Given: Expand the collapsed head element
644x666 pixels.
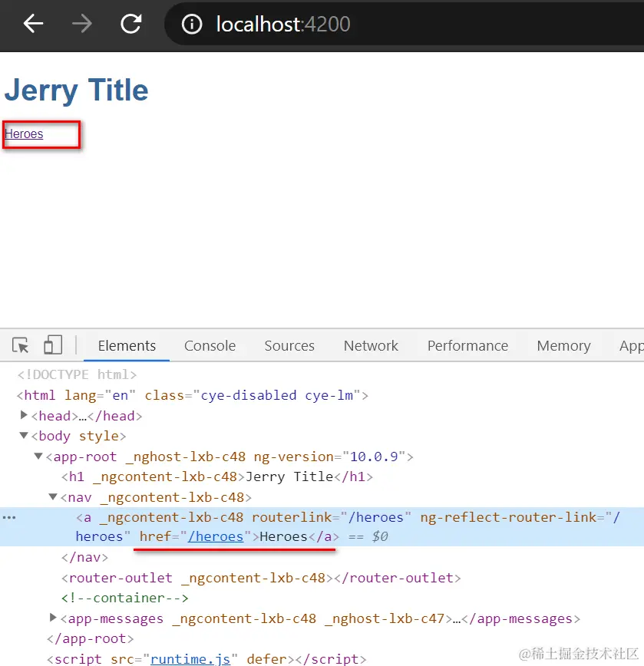Looking at the screenshot, I should 25,415.
